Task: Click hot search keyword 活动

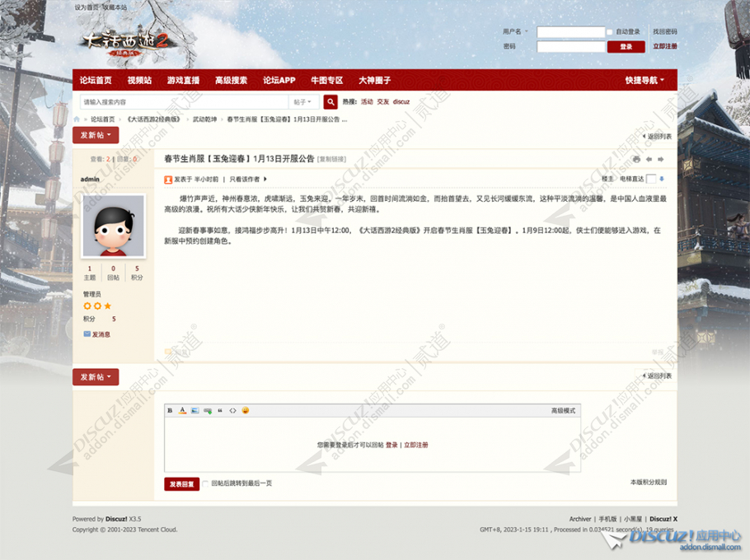Action: [x=367, y=102]
